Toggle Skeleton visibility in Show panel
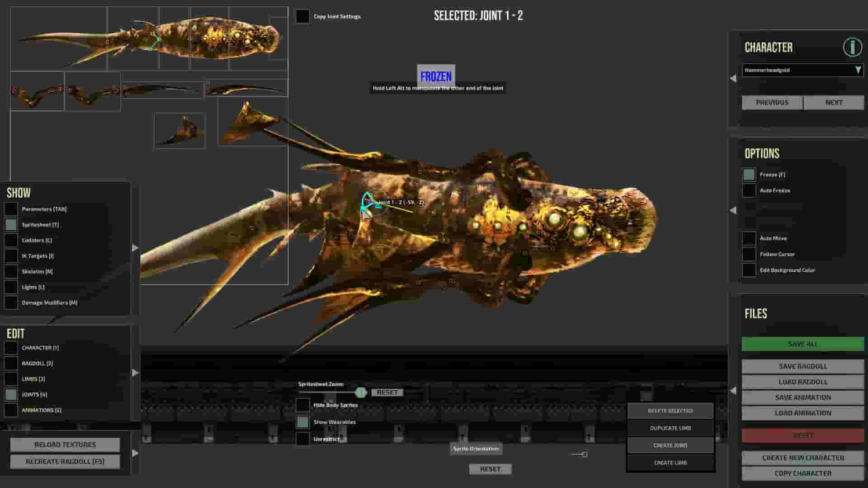Screen dimensions: 868x488 point(11,271)
